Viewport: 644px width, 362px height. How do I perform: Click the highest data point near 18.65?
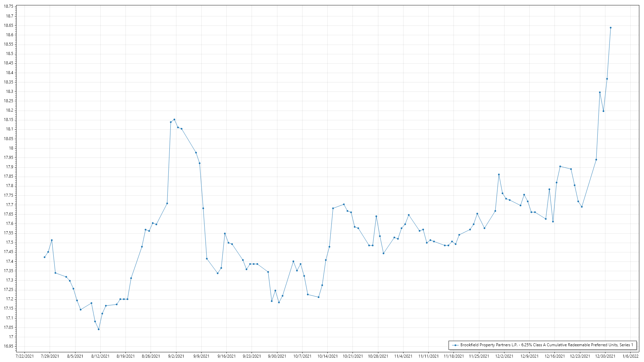pos(610,28)
